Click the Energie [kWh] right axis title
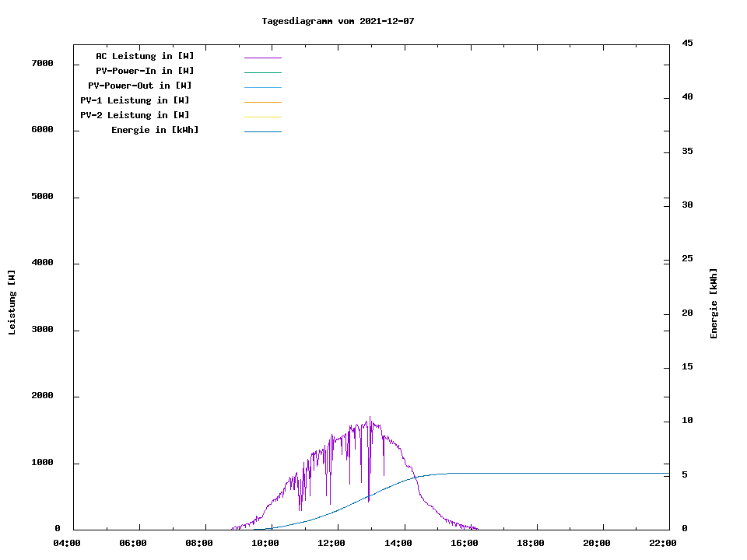The height and width of the screenshot is (560, 747). (x=714, y=303)
